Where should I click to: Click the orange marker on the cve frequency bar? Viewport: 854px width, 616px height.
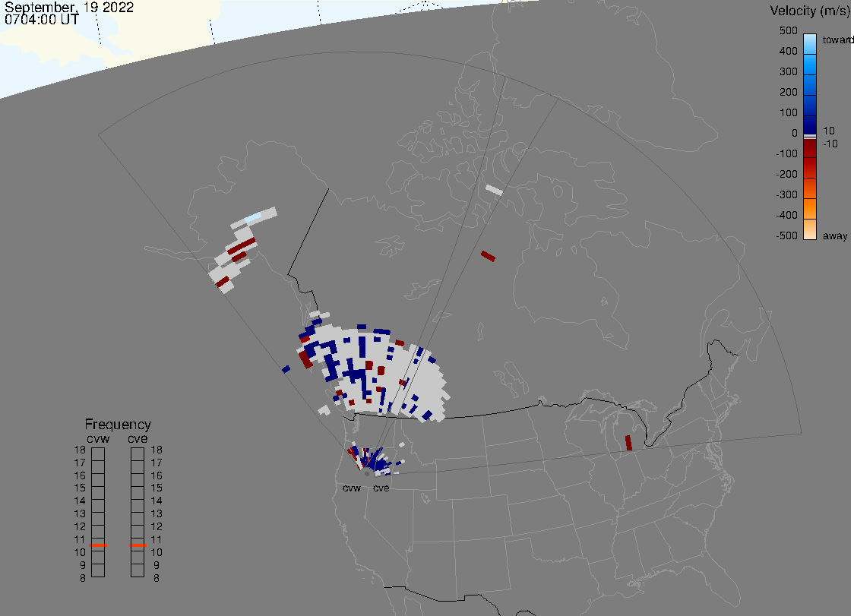[x=138, y=545]
